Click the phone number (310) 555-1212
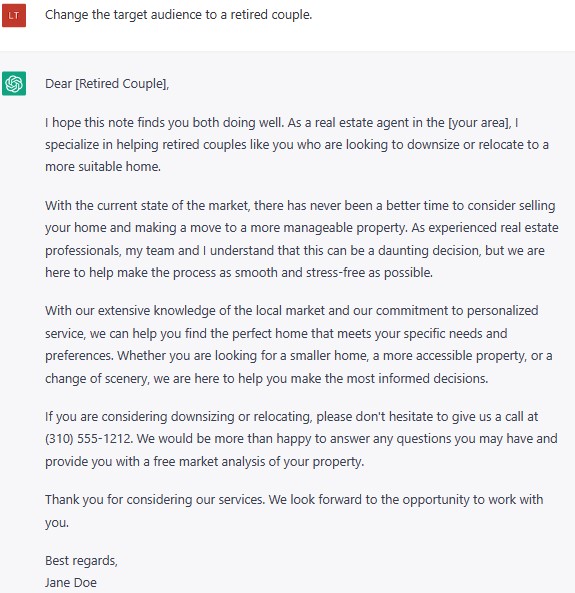Image resolution: width=575 pixels, height=593 pixels. (89, 439)
